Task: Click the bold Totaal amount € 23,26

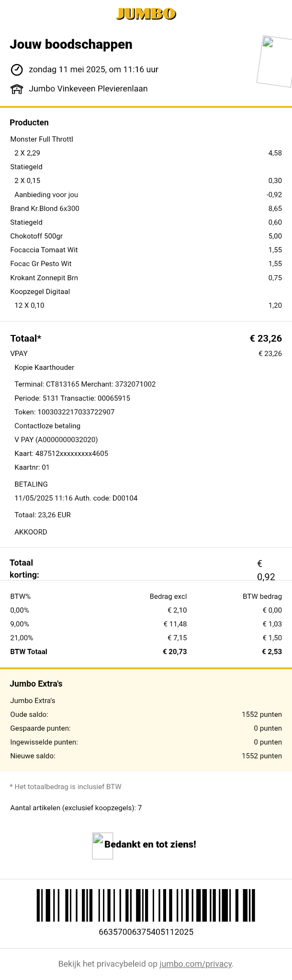Action: click(x=266, y=339)
